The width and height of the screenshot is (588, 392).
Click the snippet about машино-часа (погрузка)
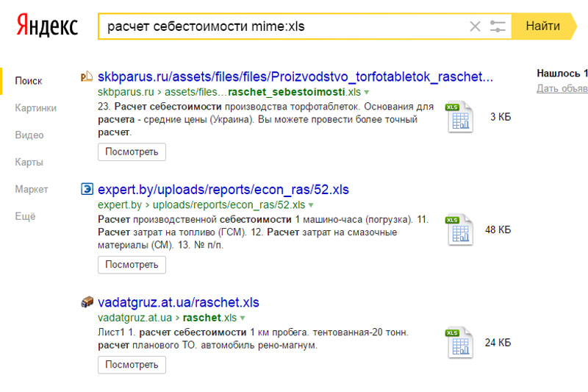point(263,232)
